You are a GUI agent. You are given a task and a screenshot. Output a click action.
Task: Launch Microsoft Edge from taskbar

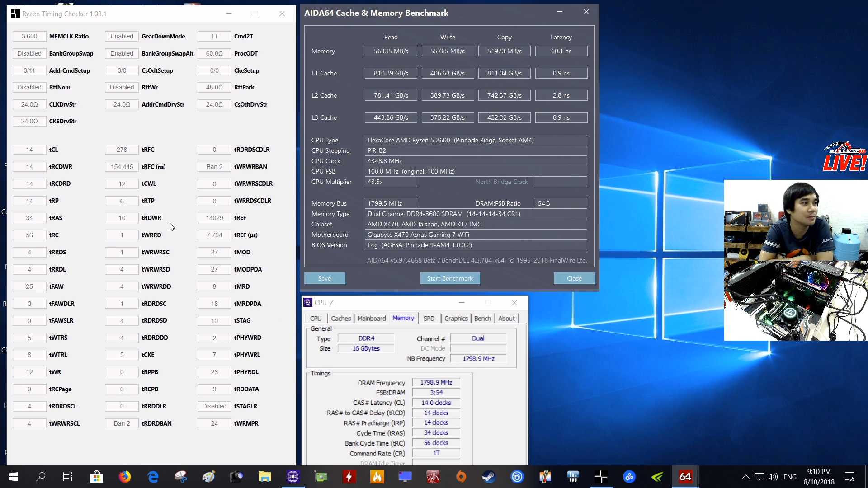pyautogui.click(x=153, y=477)
